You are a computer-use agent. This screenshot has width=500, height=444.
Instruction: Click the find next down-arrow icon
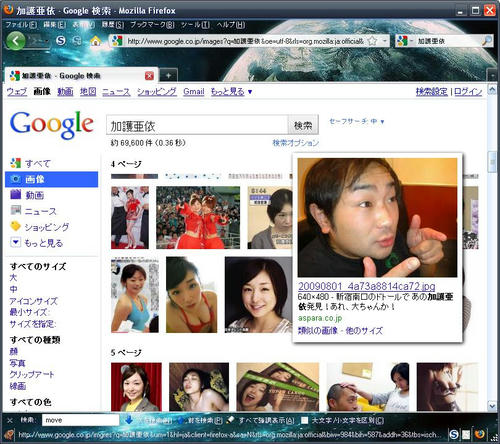[129, 420]
